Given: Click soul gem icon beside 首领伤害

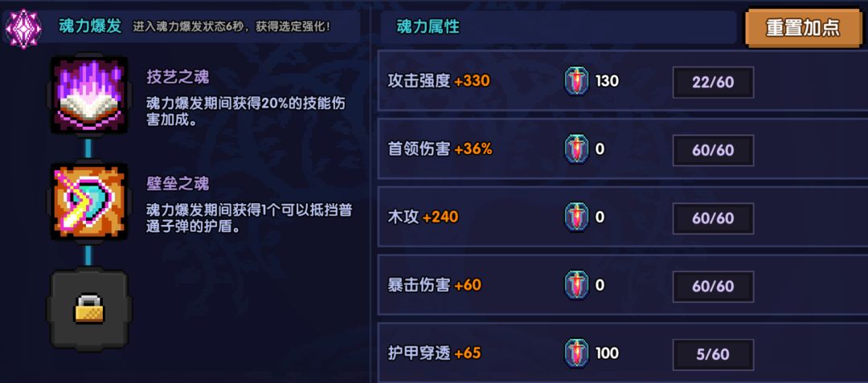Looking at the screenshot, I should pos(575,149).
